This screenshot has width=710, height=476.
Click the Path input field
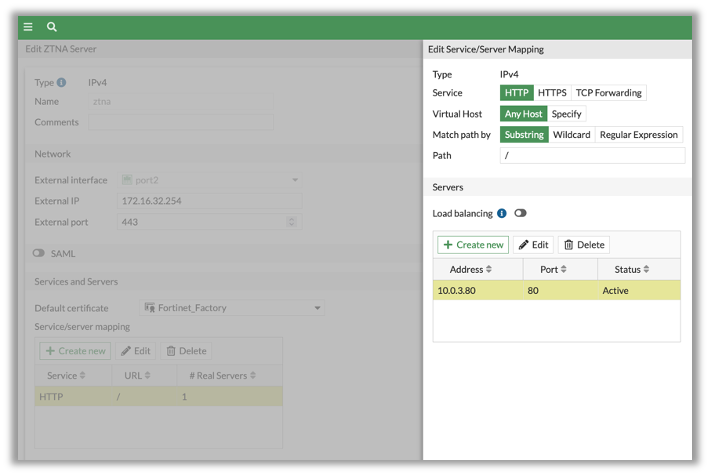pyautogui.click(x=592, y=155)
